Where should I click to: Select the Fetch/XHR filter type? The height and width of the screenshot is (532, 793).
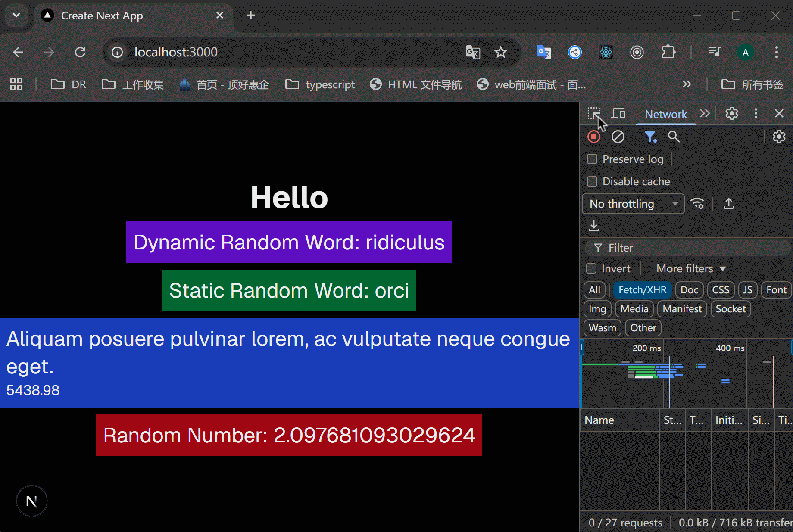[642, 290]
